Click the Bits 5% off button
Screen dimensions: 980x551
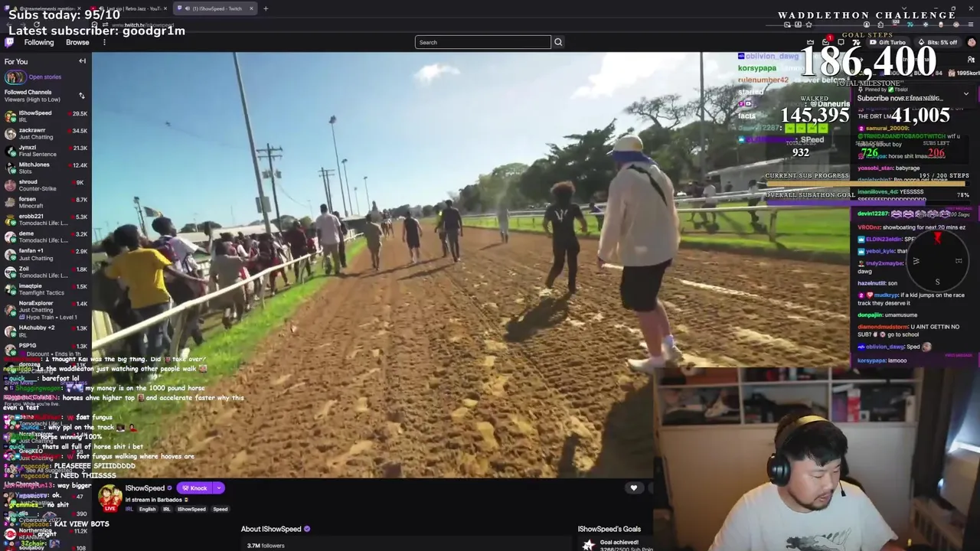(x=938, y=42)
